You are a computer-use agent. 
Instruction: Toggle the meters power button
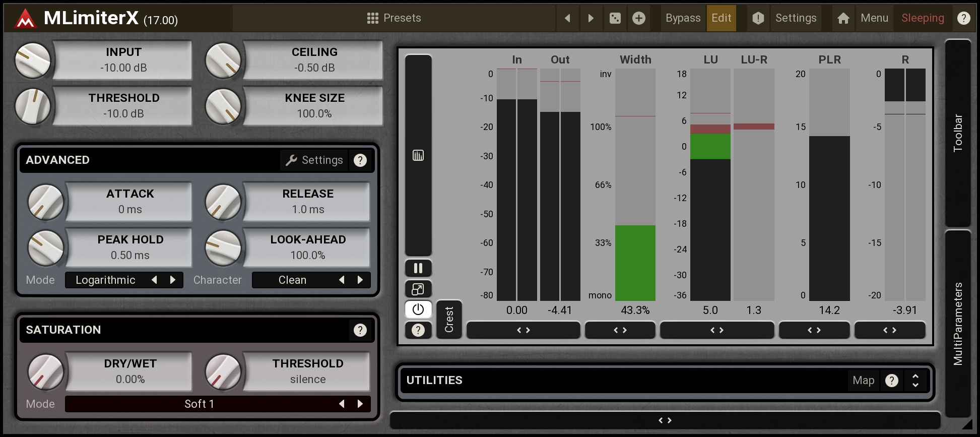point(418,309)
